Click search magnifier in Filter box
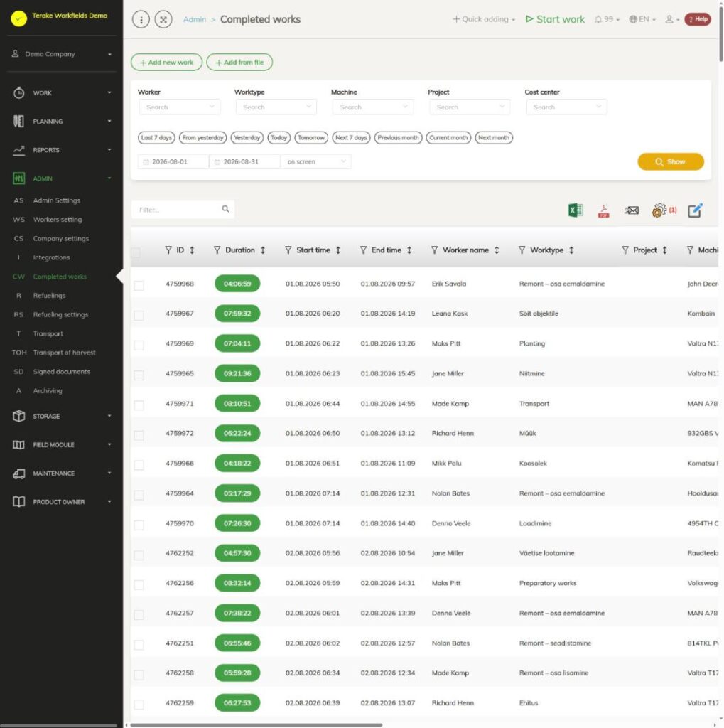This screenshot has width=724, height=728. 225,210
